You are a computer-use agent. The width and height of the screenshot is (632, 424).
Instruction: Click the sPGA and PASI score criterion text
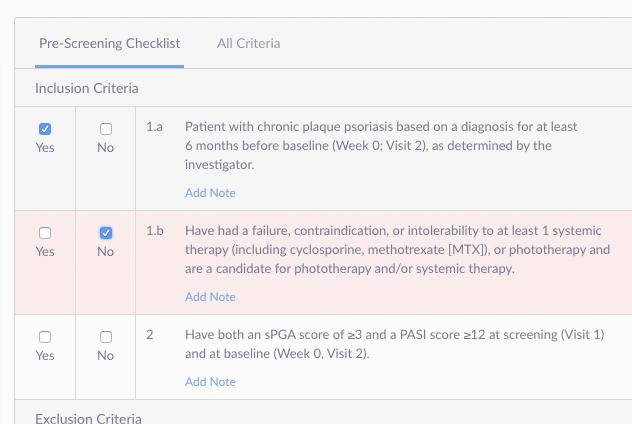394,344
